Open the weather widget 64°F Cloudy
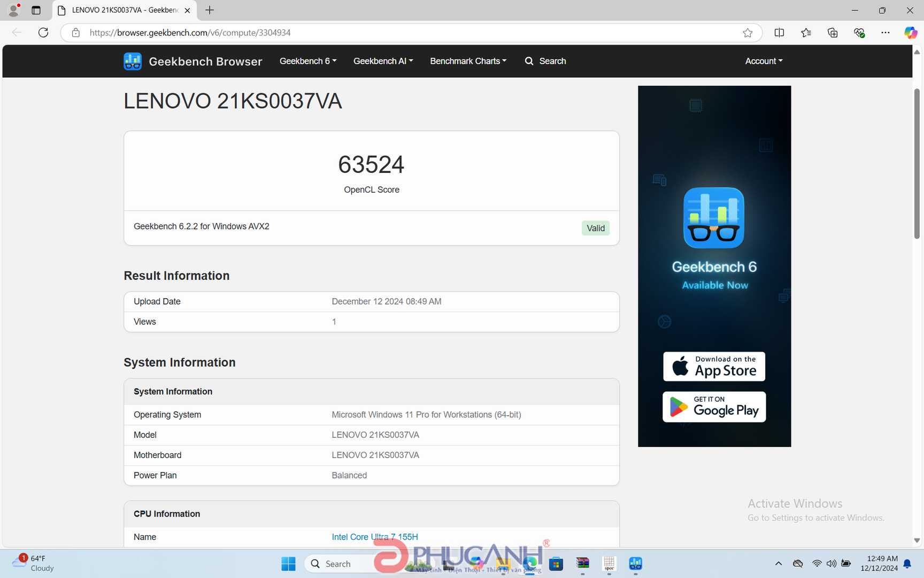 [33, 564]
